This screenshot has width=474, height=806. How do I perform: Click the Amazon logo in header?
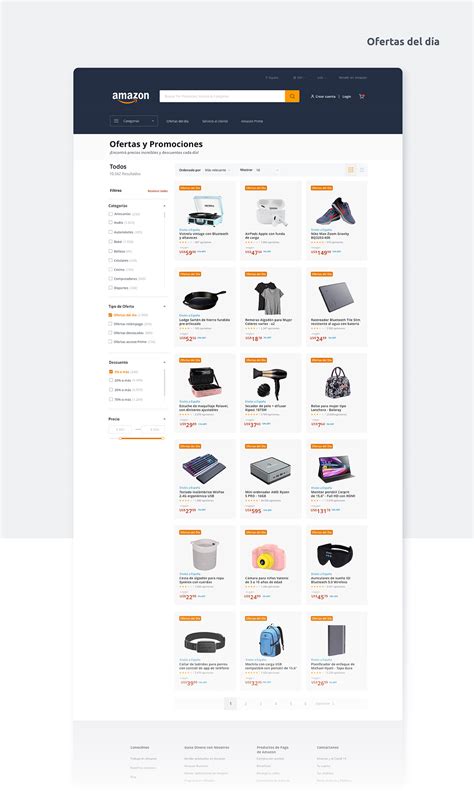tap(131, 97)
